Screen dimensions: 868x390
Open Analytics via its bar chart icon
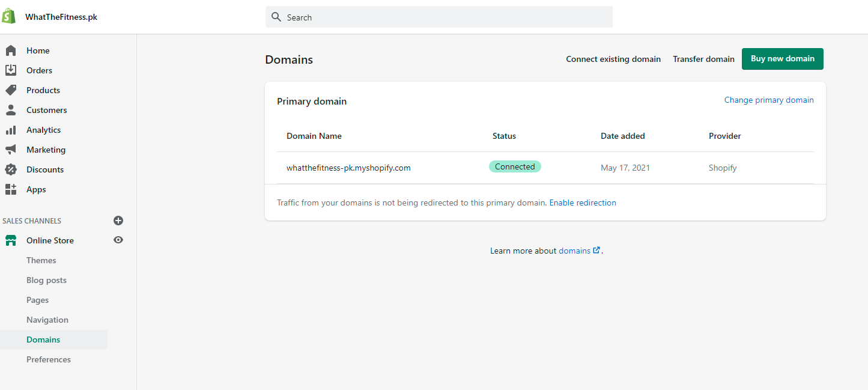click(x=10, y=130)
